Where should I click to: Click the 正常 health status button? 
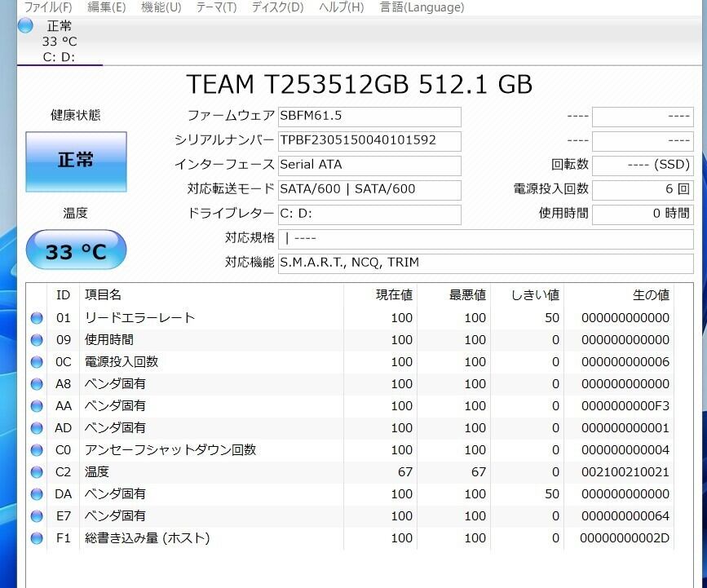pyautogui.click(x=76, y=161)
